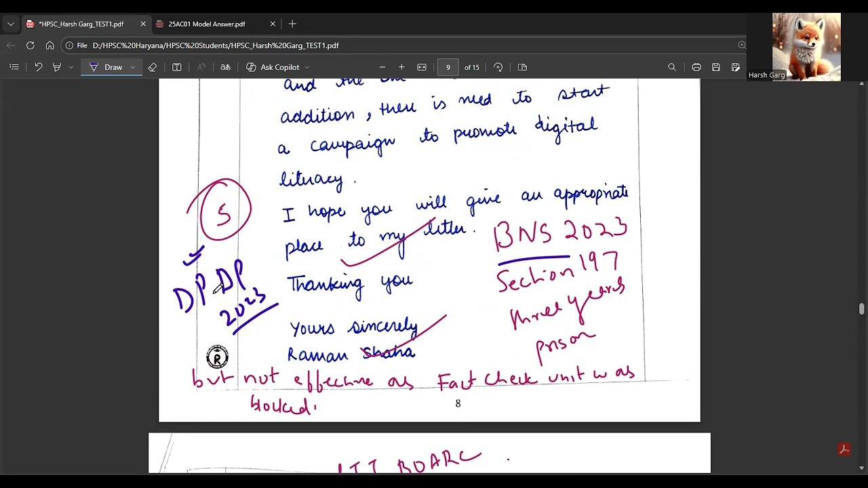The image size is (868, 488).
Task: Click the page number field showing 9
Action: (x=448, y=67)
